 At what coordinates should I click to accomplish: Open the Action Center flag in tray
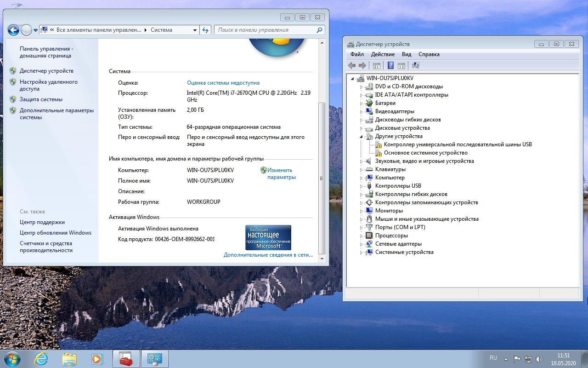point(517,359)
